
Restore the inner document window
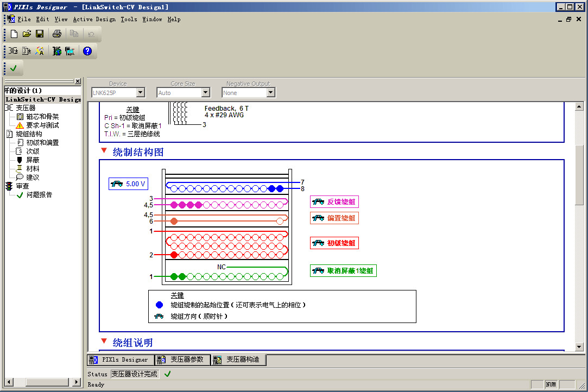(x=569, y=19)
